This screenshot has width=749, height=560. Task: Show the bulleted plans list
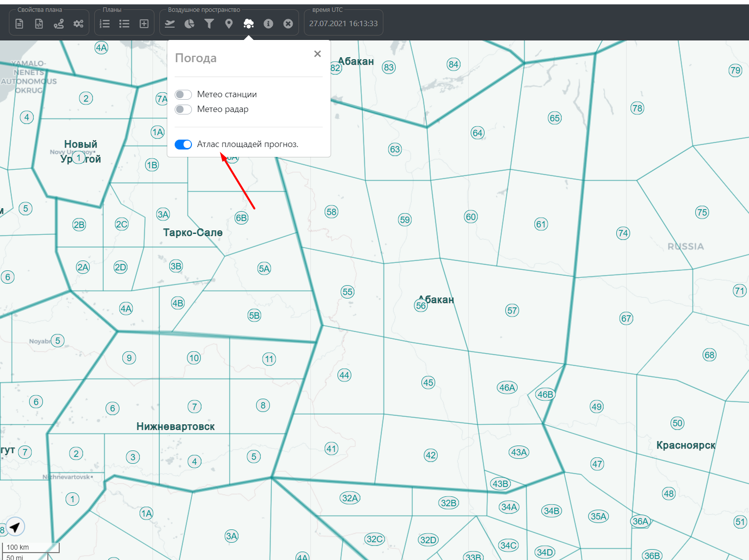pos(124,24)
